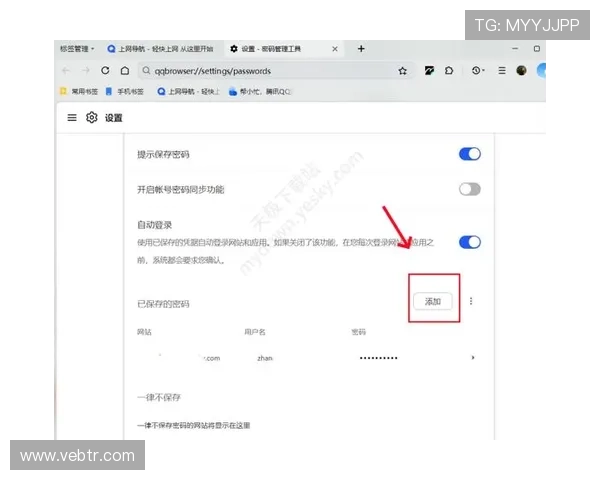600x480 pixels.
Task: Open the 常用书签 bookmark folder
Action: (79, 91)
